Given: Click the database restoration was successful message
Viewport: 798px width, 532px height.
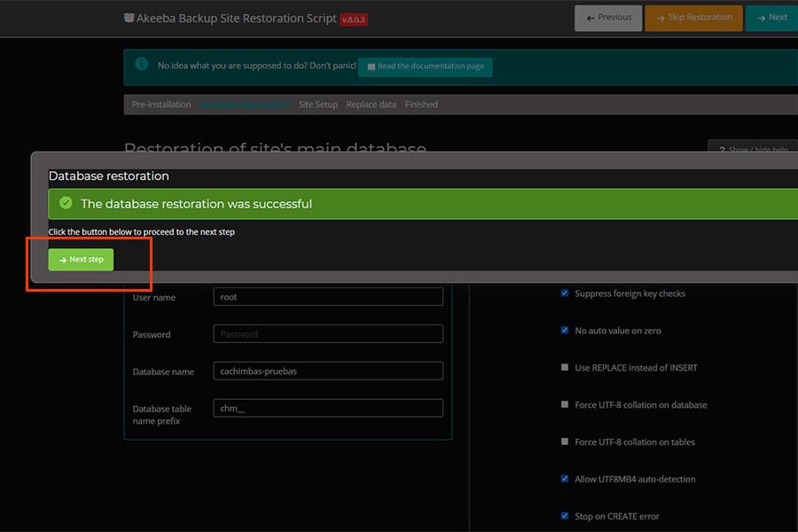Looking at the screenshot, I should click(197, 204).
